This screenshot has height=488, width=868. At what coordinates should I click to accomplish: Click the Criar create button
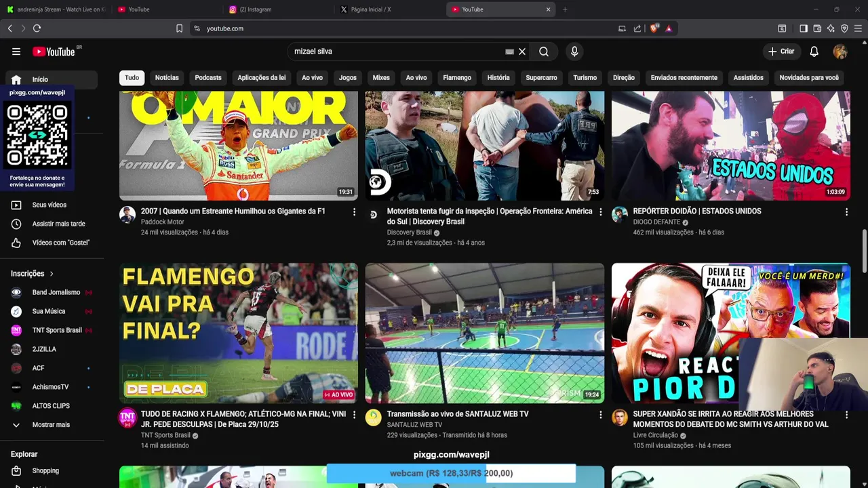pos(781,52)
